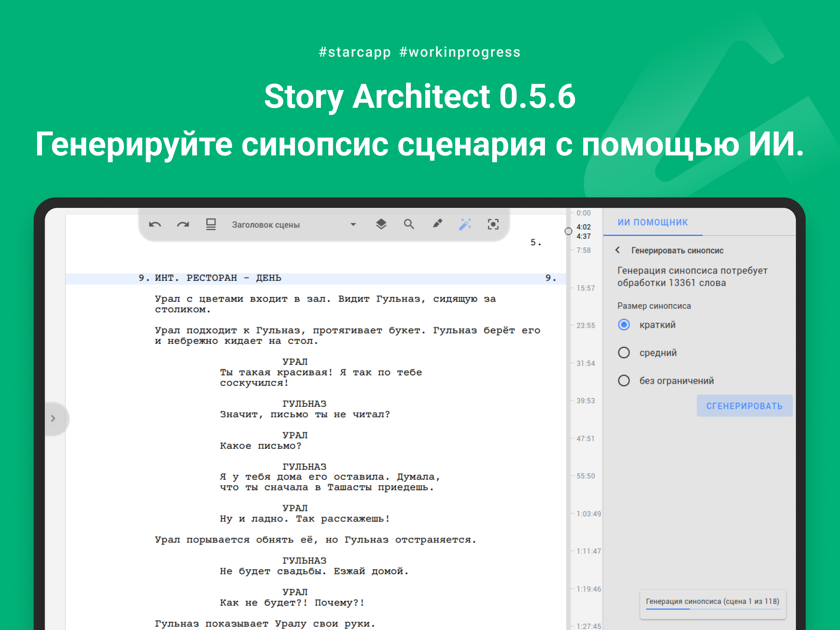The width and height of the screenshot is (840, 630).
Task: Click action line Гульназ показывает Уралу свои руки.
Action: pyautogui.click(x=265, y=624)
